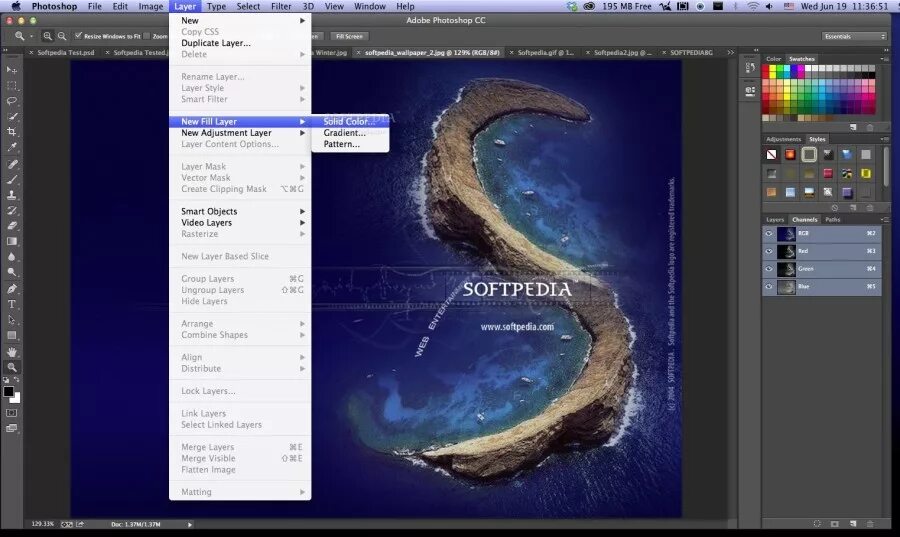Show more document tabs with double arrow
This screenshot has width=900, height=537.
(x=731, y=52)
